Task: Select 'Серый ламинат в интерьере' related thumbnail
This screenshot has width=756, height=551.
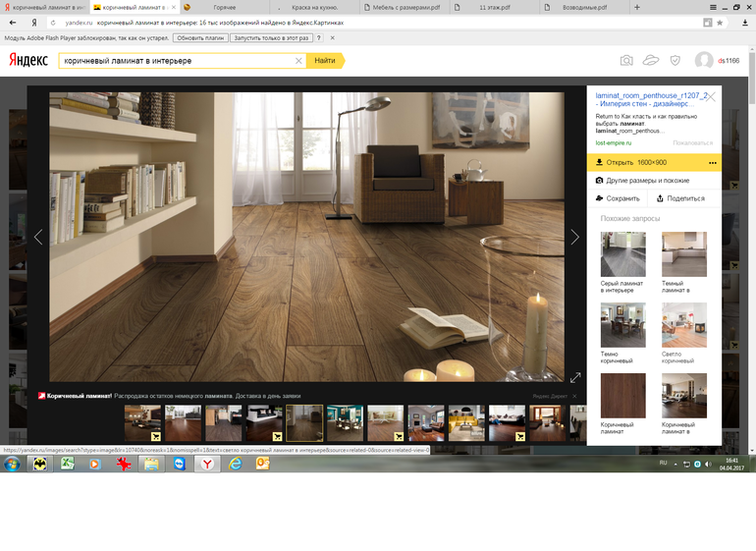Action: 623,255
